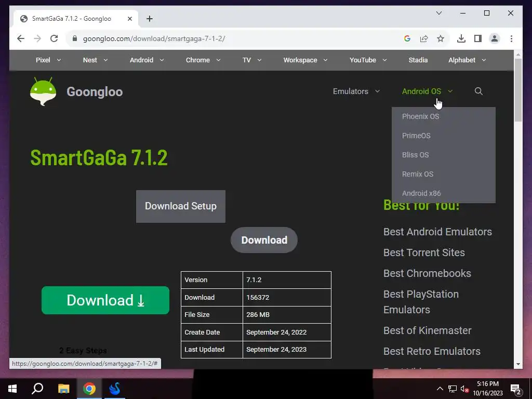Open Chrome downloads tray
Image resolution: width=532 pixels, height=399 pixels.
461,38
